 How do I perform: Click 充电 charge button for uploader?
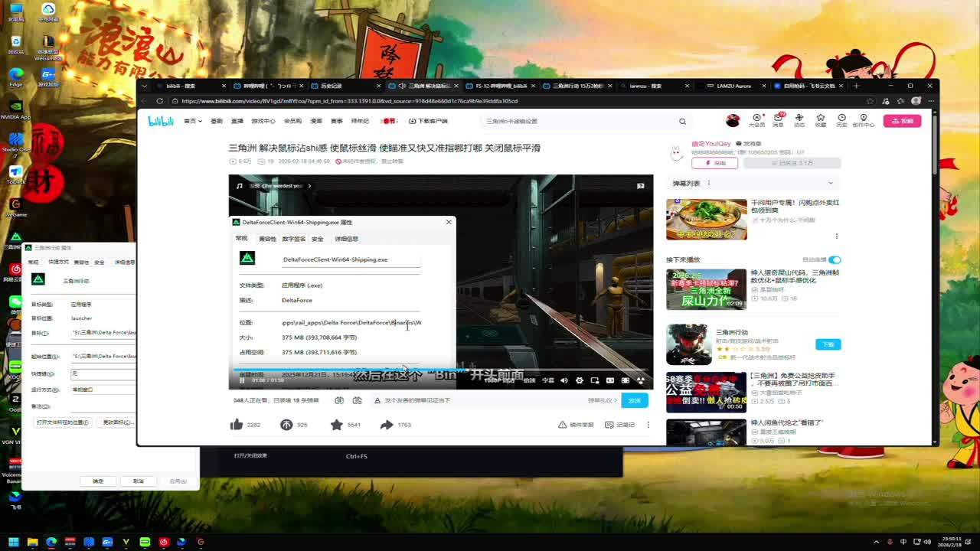(x=714, y=163)
